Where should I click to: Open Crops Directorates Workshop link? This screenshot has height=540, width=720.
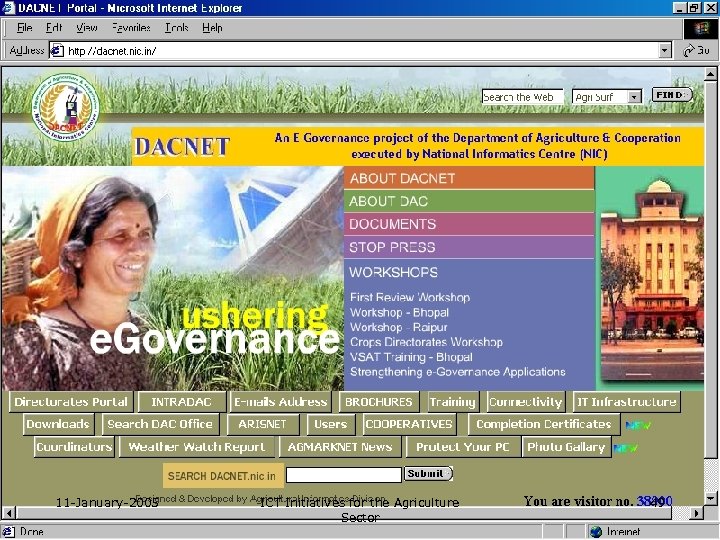tap(426, 342)
